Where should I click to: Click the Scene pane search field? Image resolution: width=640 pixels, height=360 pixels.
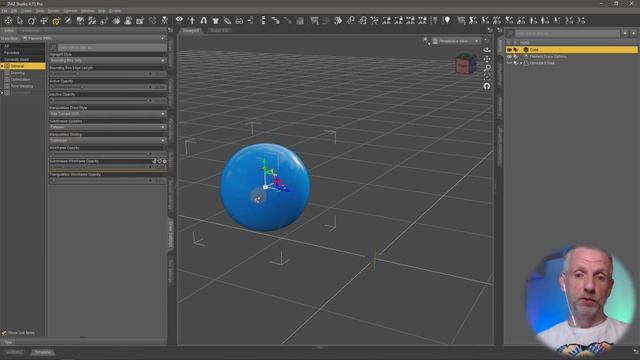click(x=567, y=33)
